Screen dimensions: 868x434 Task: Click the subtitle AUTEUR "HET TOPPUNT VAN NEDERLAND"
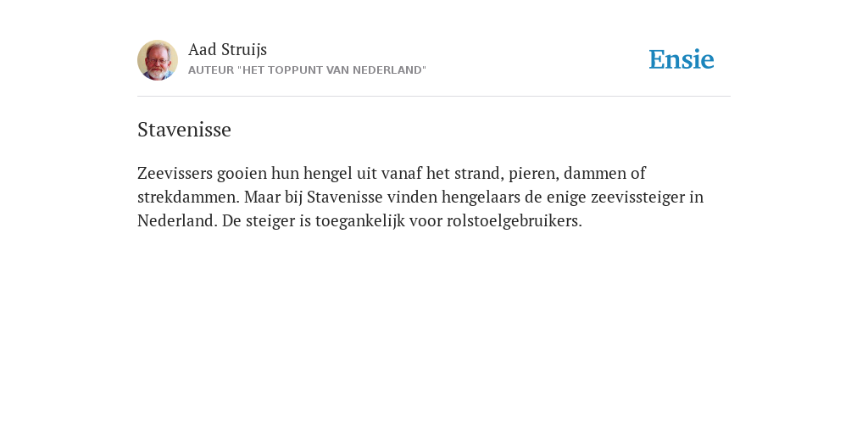click(x=307, y=70)
